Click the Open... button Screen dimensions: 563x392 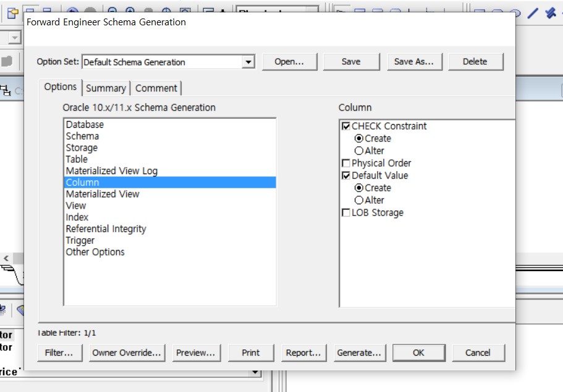click(x=289, y=62)
